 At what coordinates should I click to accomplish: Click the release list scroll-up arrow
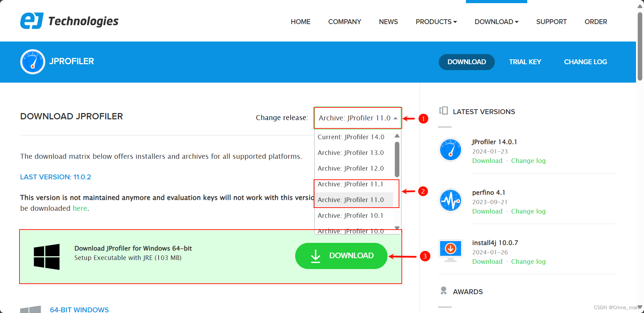coord(397,136)
